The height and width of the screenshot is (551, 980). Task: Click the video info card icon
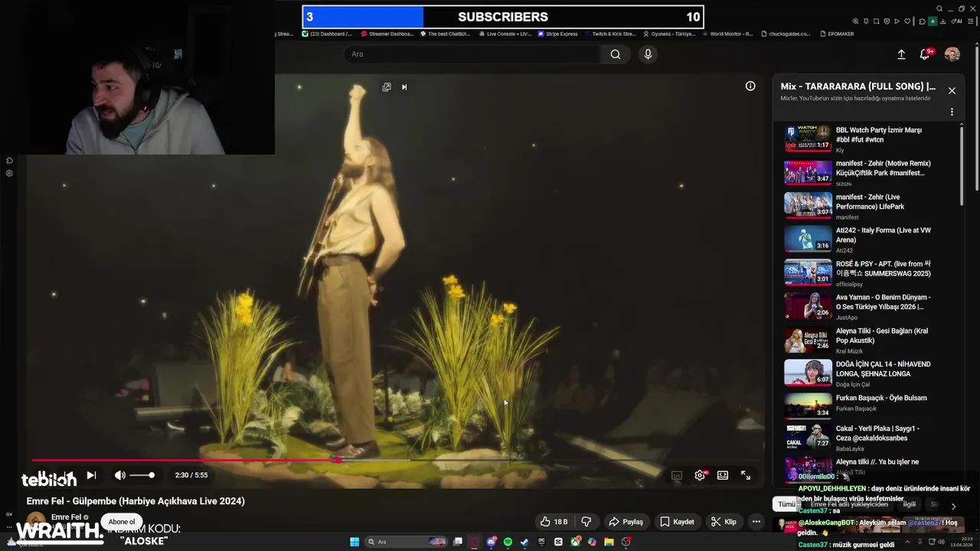point(750,86)
